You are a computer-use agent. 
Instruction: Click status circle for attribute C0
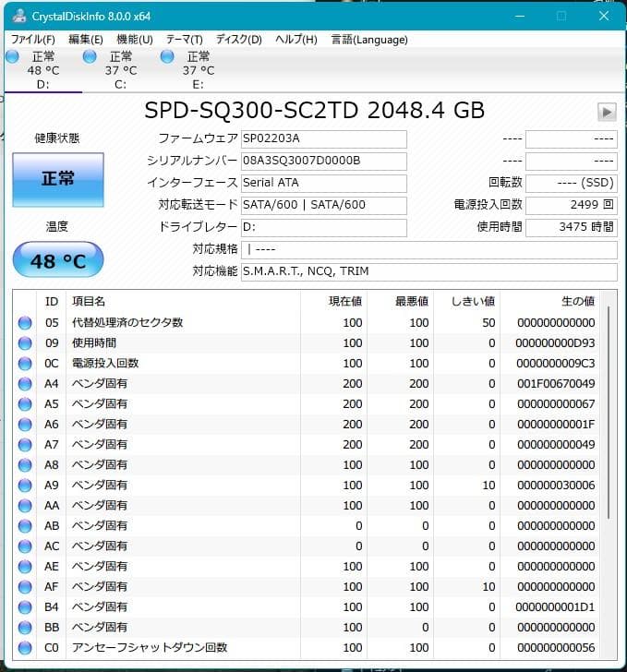[25, 648]
